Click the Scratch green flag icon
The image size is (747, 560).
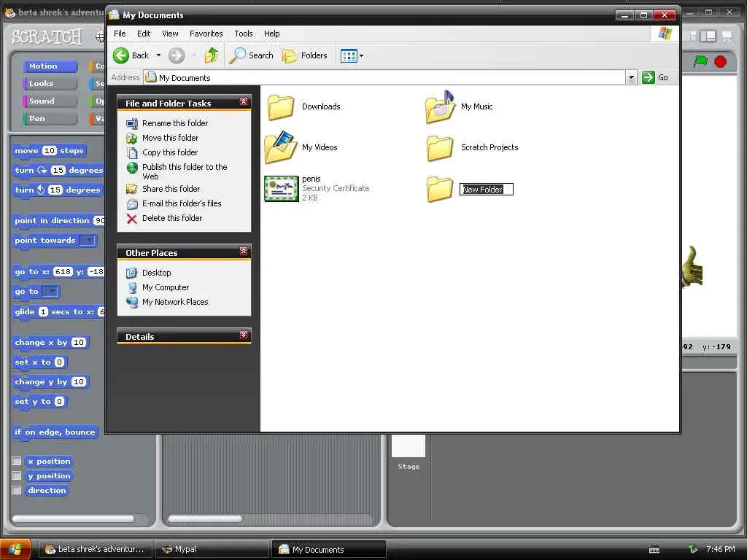click(x=700, y=61)
